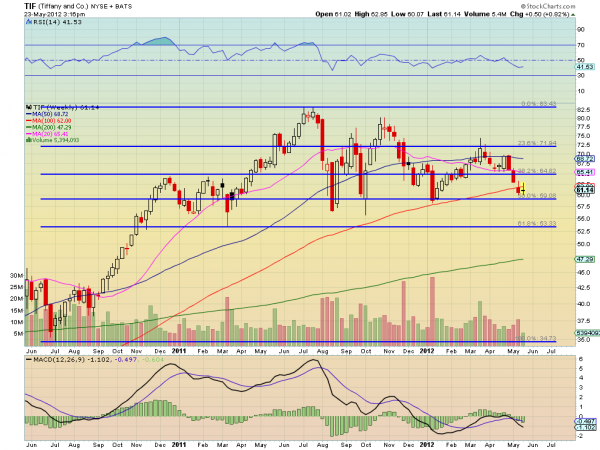This screenshot has width=600, height=450.
Task: Click the 2011 label on price chart axis
Action: [179, 351]
